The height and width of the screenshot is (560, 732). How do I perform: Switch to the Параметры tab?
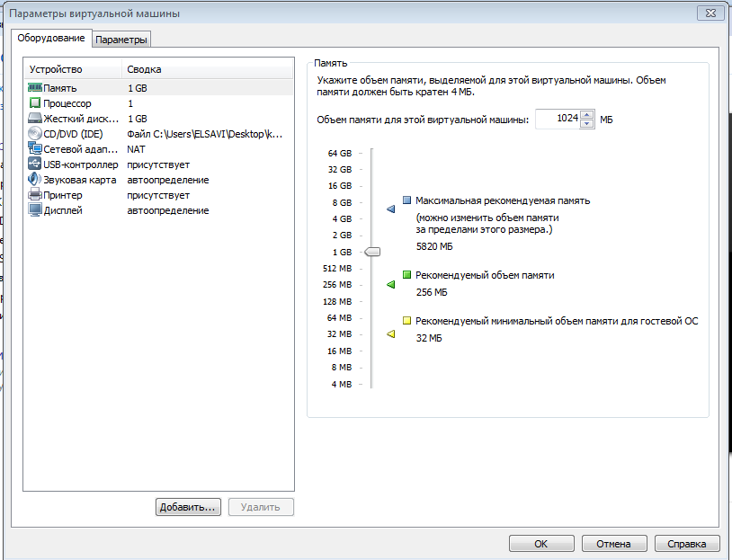(x=121, y=40)
